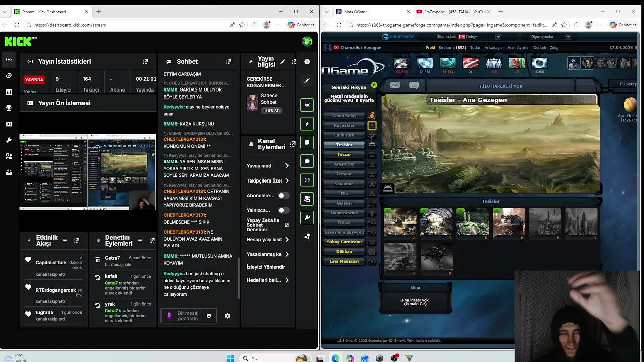This screenshot has height=362, width=644.
Task: Switch to Era7capone YouTube browser tab
Action: pyautogui.click(x=453, y=11)
